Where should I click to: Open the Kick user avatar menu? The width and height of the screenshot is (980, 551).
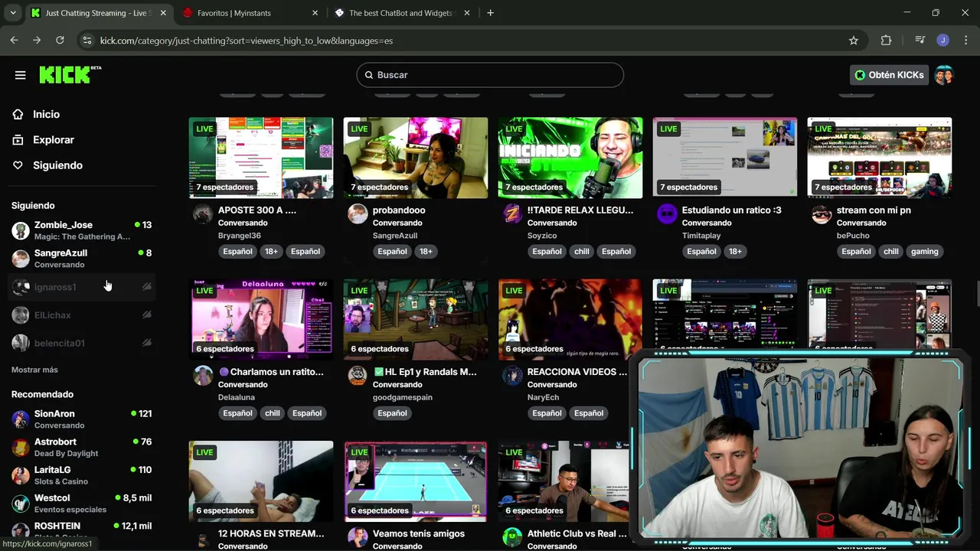pos(944,75)
